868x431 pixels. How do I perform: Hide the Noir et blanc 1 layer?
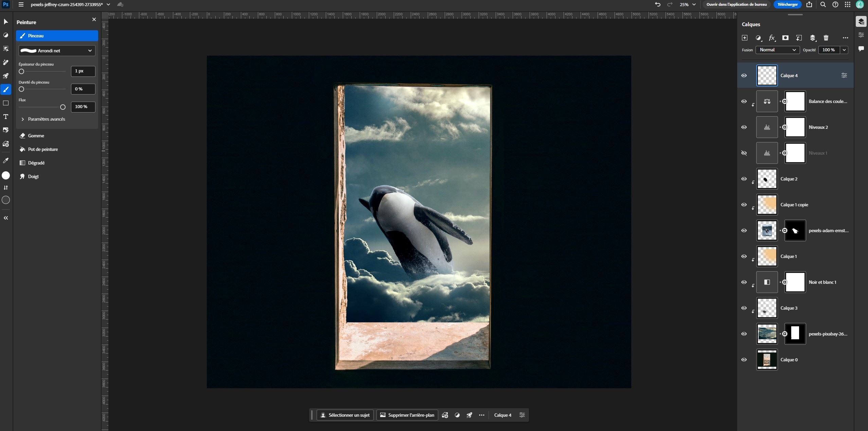[x=744, y=282]
